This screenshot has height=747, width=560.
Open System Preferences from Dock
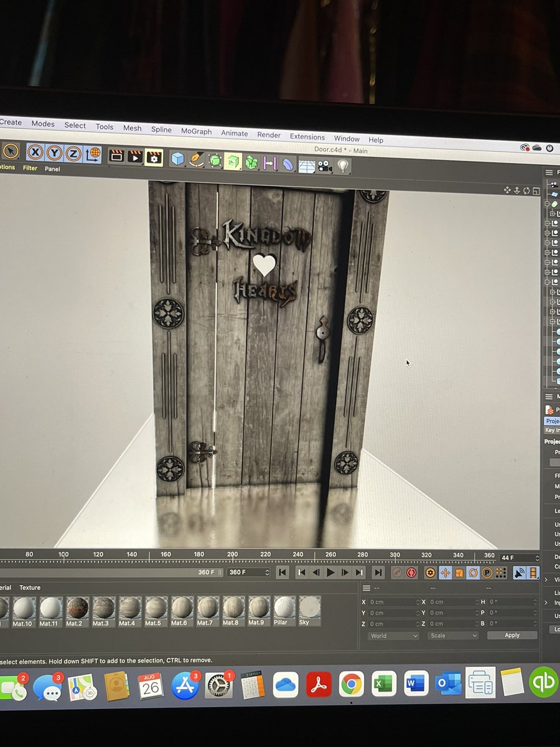coord(218,685)
